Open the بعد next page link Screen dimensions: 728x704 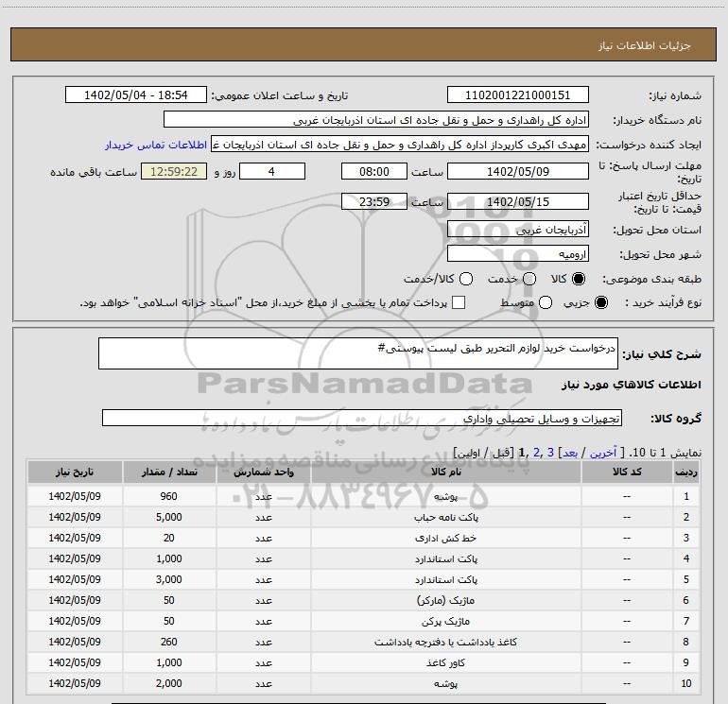pyautogui.click(x=570, y=453)
